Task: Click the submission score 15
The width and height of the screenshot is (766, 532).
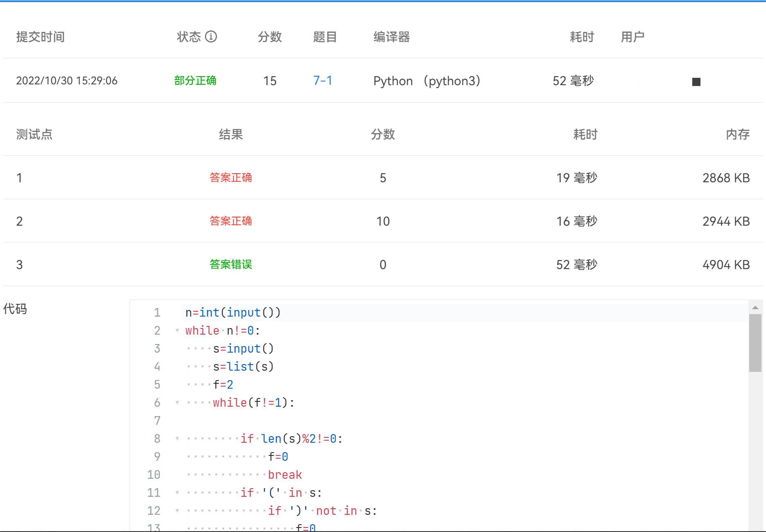Action: (270, 81)
